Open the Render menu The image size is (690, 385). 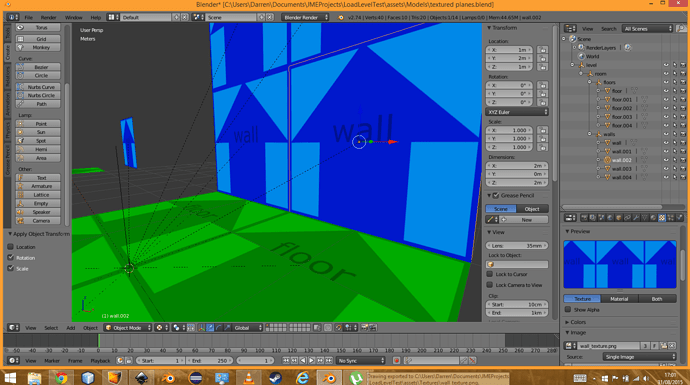coord(48,18)
